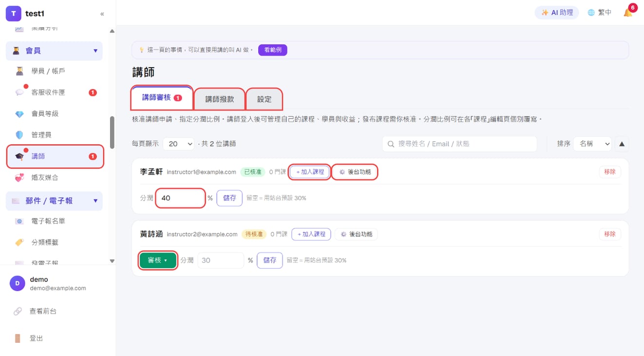Click the heart icon for 婚友媒合
This screenshot has height=356, width=644.
coord(19,178)
